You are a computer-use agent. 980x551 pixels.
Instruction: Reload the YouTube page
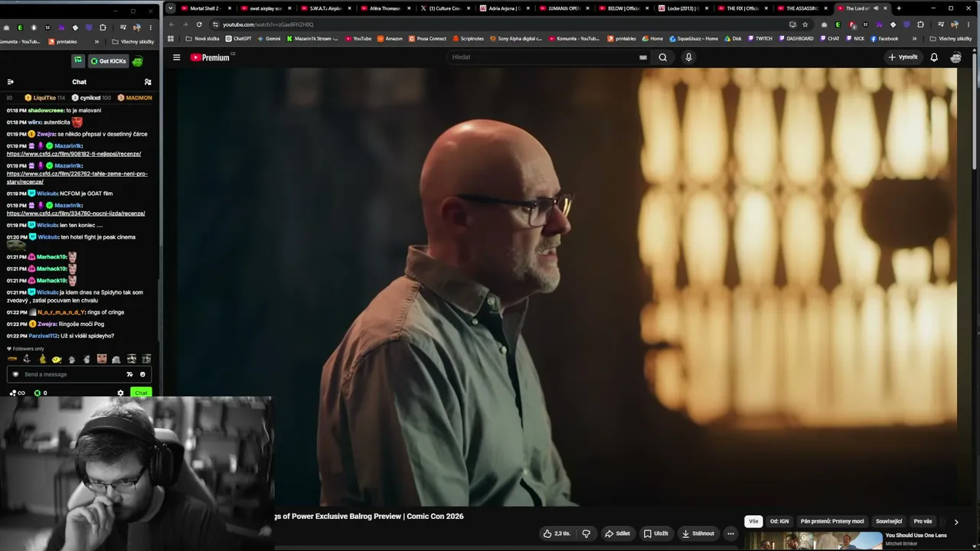coord(199,24)
